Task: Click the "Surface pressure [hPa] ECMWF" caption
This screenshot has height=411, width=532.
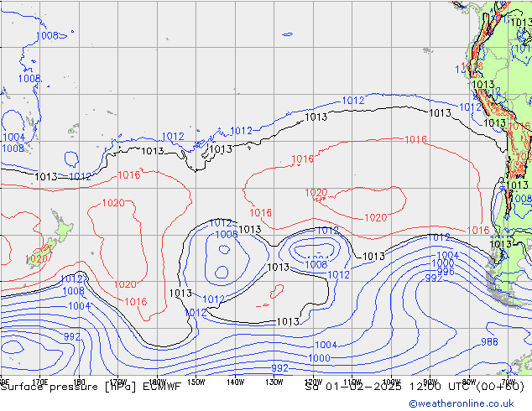Action: tap(91, 387)
